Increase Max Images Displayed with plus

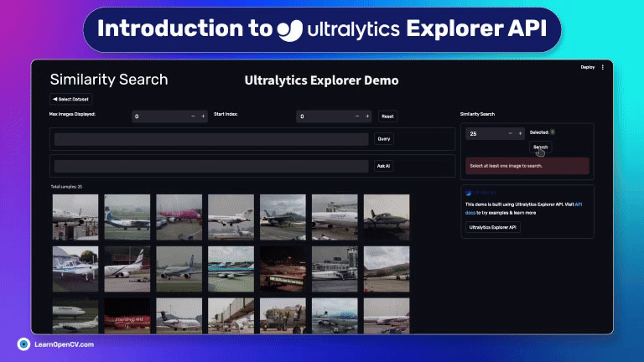point(203,116)
